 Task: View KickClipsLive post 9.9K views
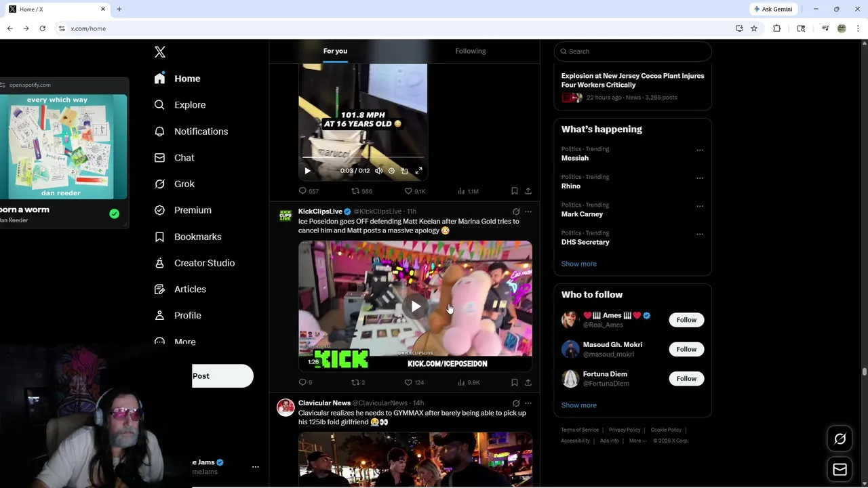click(469, 382)
